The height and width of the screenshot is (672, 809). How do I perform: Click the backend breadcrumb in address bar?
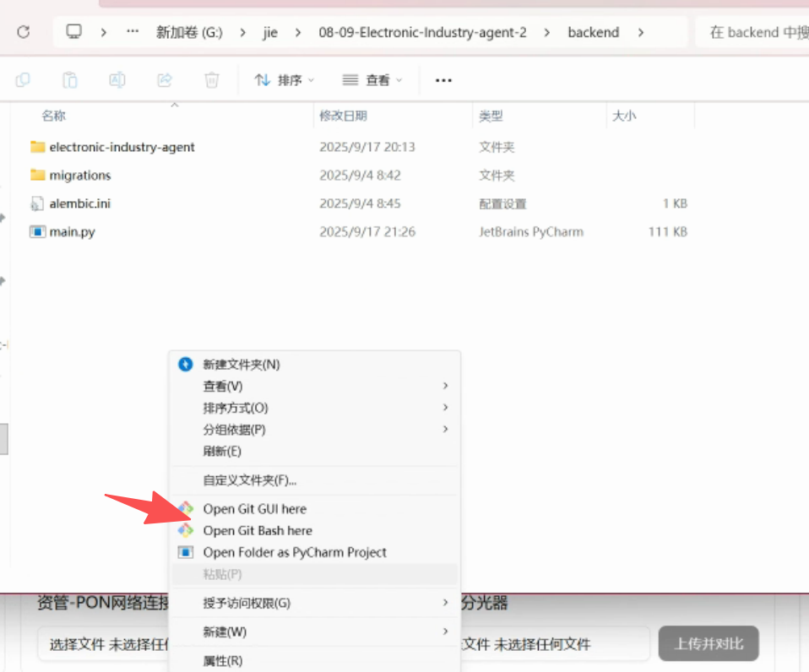coord(593,32)
